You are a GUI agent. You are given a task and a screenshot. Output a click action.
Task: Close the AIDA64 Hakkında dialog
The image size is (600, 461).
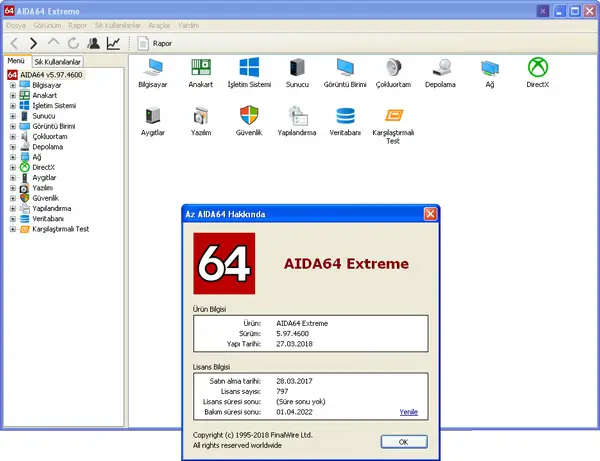click(x=430, y=214)
